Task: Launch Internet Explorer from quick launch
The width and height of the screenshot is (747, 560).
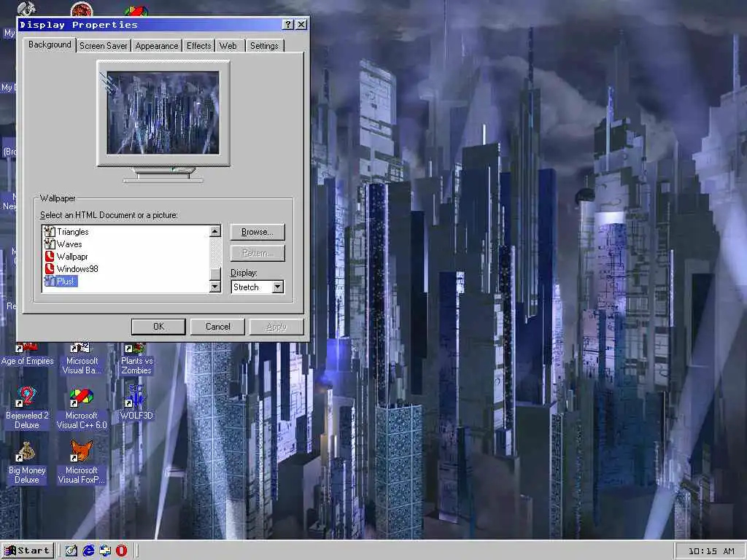Action: (x=88, y=551)
